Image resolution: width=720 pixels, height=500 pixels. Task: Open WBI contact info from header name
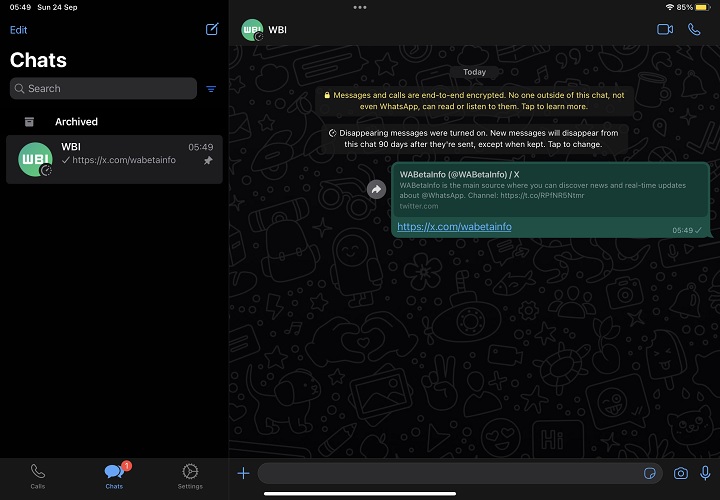click(x=277, y=30)
